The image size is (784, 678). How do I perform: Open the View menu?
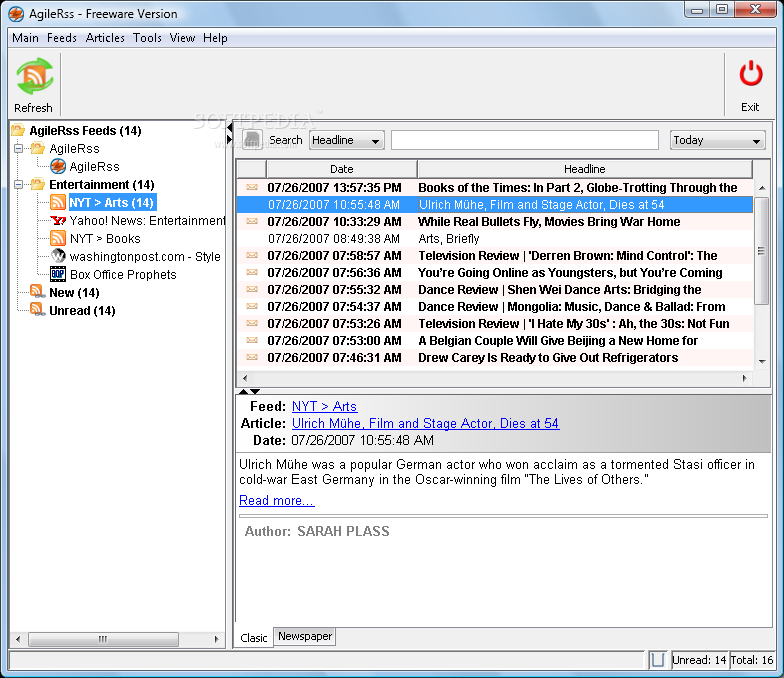(182, 38)
